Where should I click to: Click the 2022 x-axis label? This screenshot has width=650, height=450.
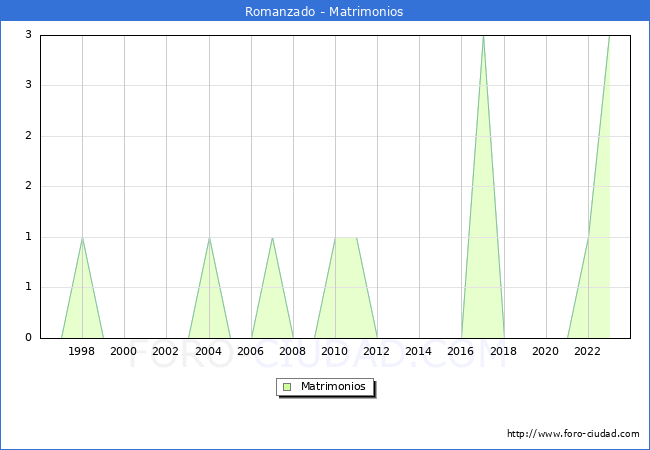point(588,351)
